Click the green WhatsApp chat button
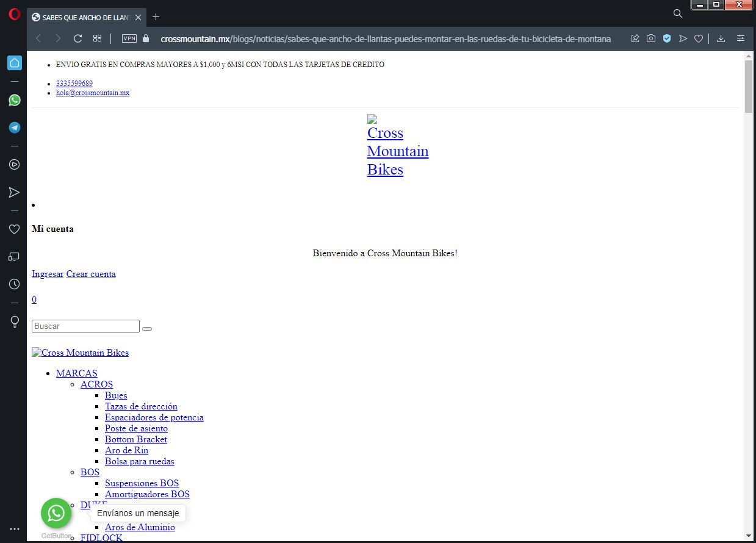Image resolution: width=756 pixels, height=543 pixels. [x=56, y=513]
